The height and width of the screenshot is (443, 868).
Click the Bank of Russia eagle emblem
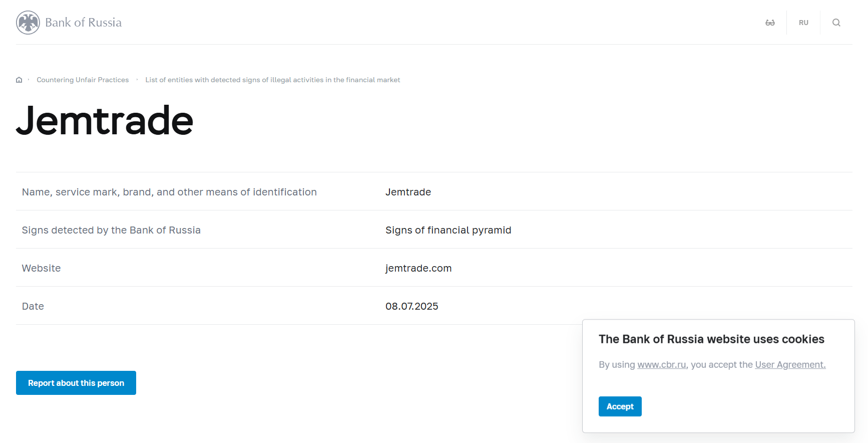pyautogui.click(x=28, y=23)
